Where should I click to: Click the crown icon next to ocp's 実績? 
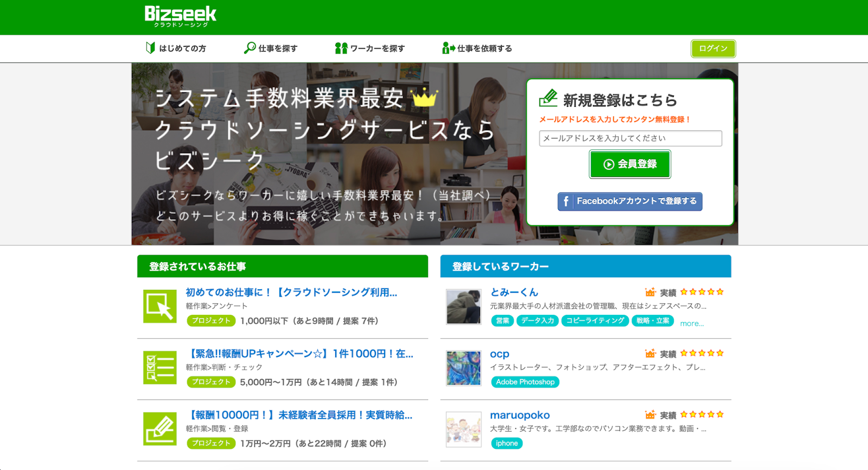click(x=650, y=353)
